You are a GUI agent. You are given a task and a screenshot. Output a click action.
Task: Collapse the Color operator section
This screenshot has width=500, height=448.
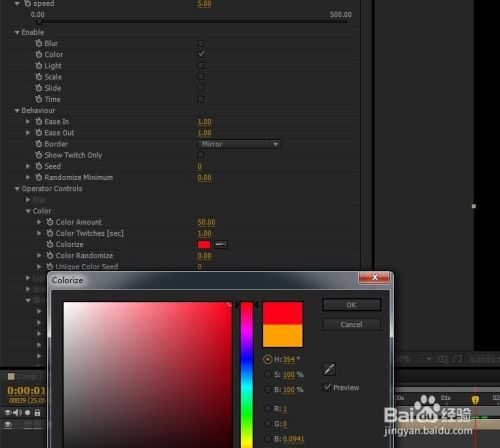click(x=28, y=211)
